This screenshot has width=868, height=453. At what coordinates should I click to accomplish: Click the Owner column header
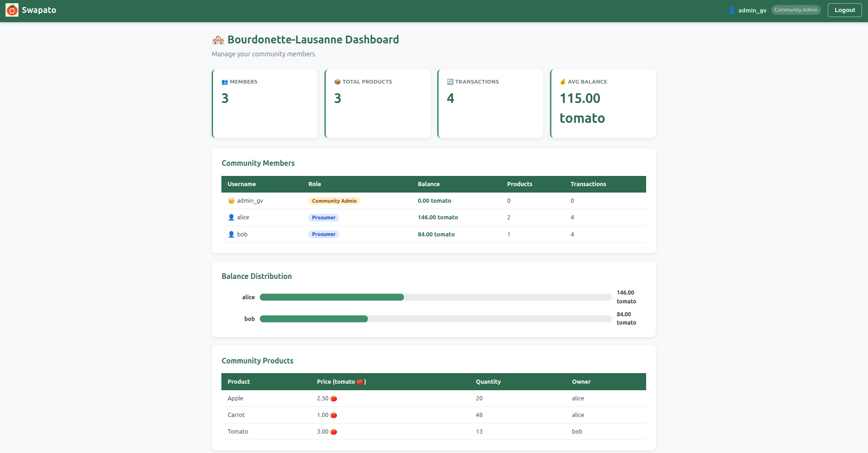[x=581, y=382]
